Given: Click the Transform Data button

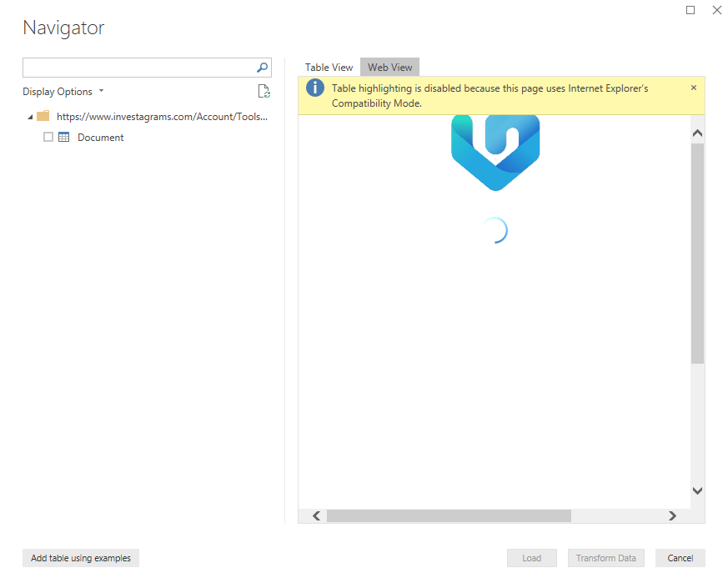Looking at the screenshot, I should coord(606,558).
